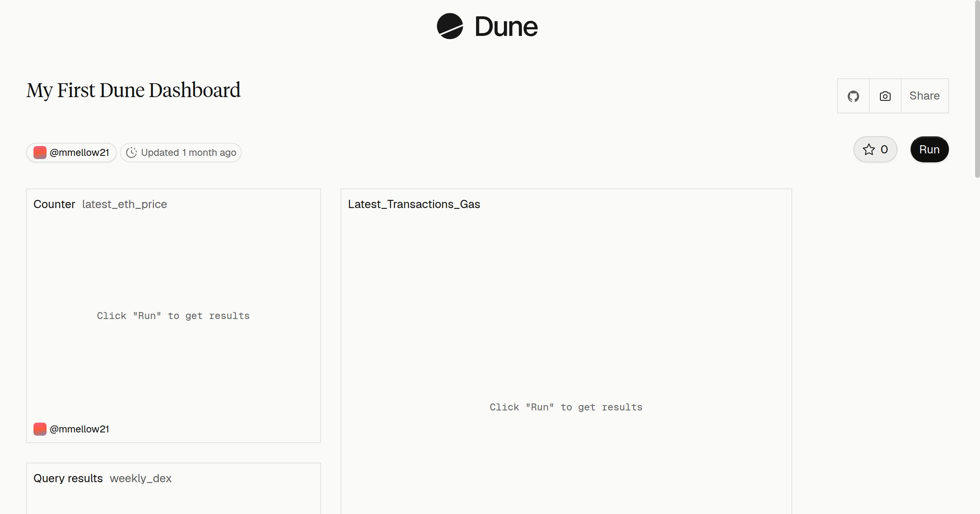Click @mmellow21 avatar in Counter card footer
The height and width of the screenshot is (514, 980).
[40, 429]
